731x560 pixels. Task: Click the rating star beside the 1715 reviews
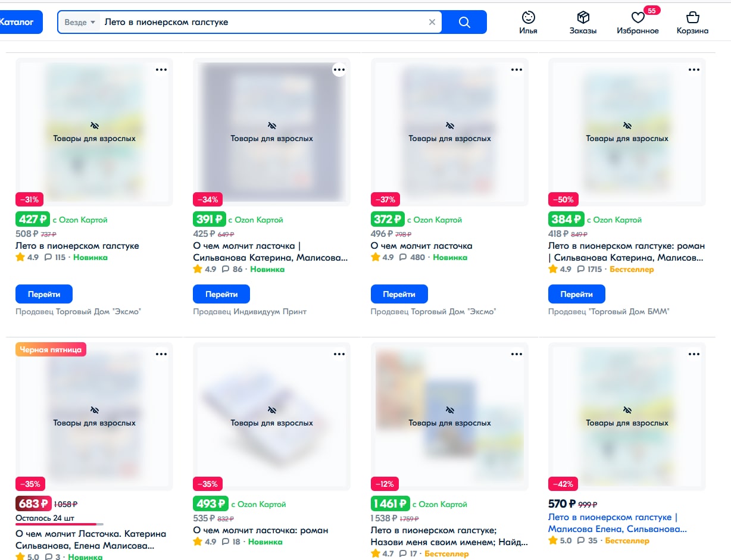tap(553, 270)
